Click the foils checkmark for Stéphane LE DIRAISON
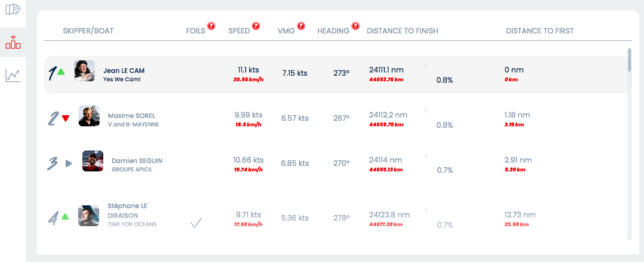 (x=196, y=223)
